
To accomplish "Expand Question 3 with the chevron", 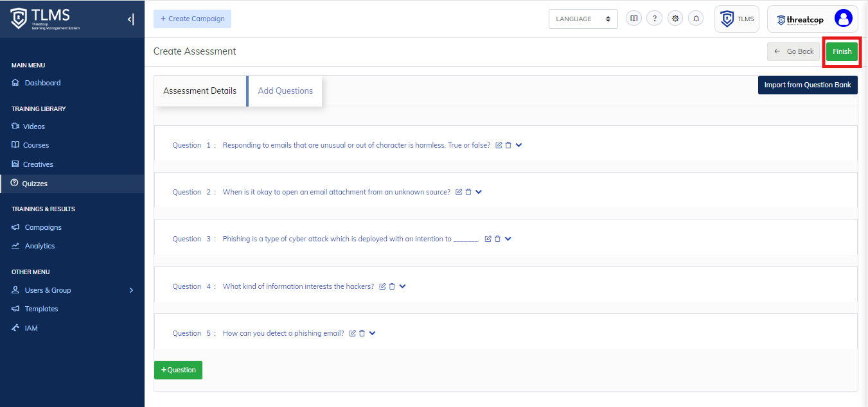I will pyautogui.click(x=508, y=239).
